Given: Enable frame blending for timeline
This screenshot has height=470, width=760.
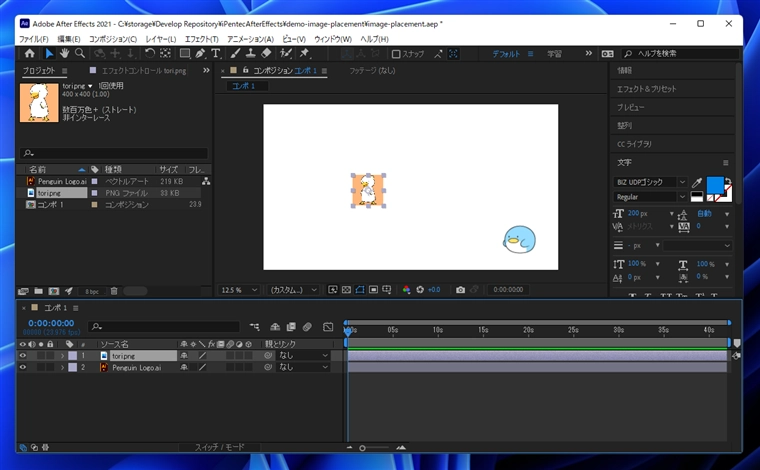Looking at the screenshot, I should point(291,327).
